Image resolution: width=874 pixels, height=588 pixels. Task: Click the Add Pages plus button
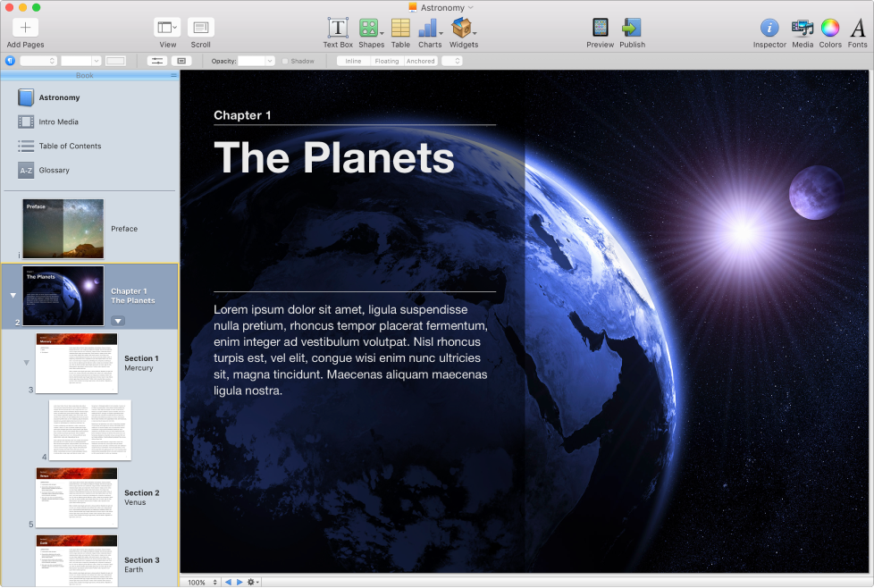click(x=25, y=28)
